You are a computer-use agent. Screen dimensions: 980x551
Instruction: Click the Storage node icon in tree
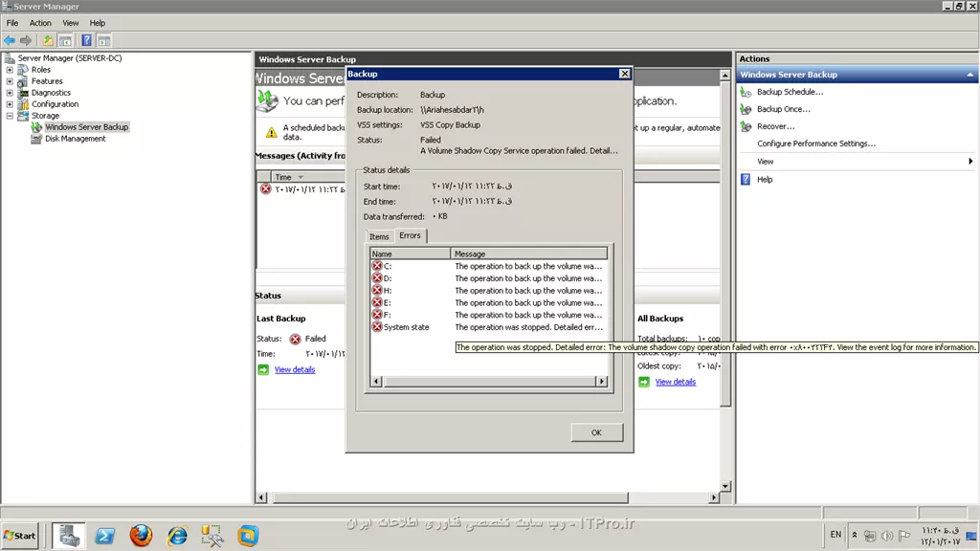[23, 116]
